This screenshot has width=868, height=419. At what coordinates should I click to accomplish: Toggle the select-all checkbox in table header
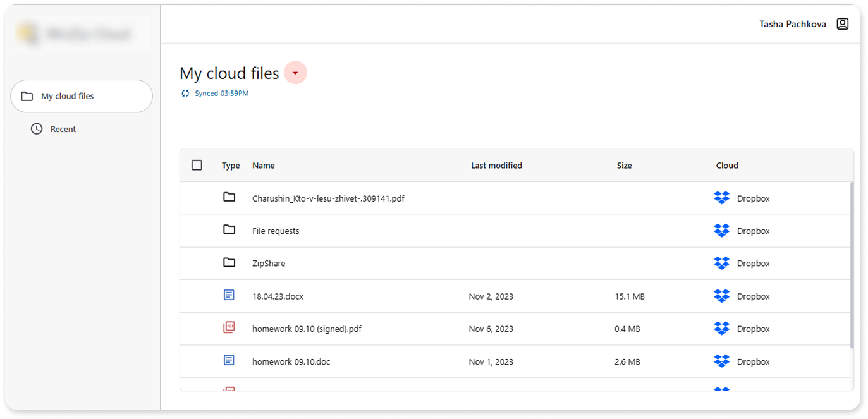(x=197, y=165)
